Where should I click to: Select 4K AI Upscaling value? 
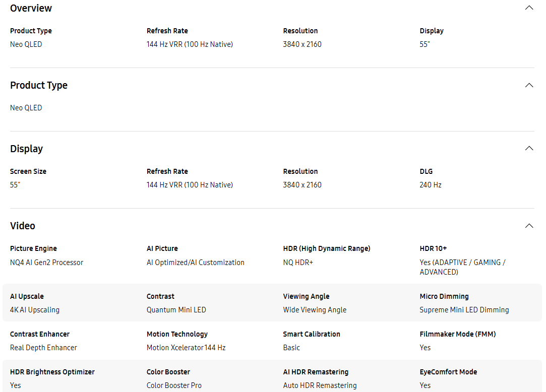pyautogui.click(x=35, y=310)
